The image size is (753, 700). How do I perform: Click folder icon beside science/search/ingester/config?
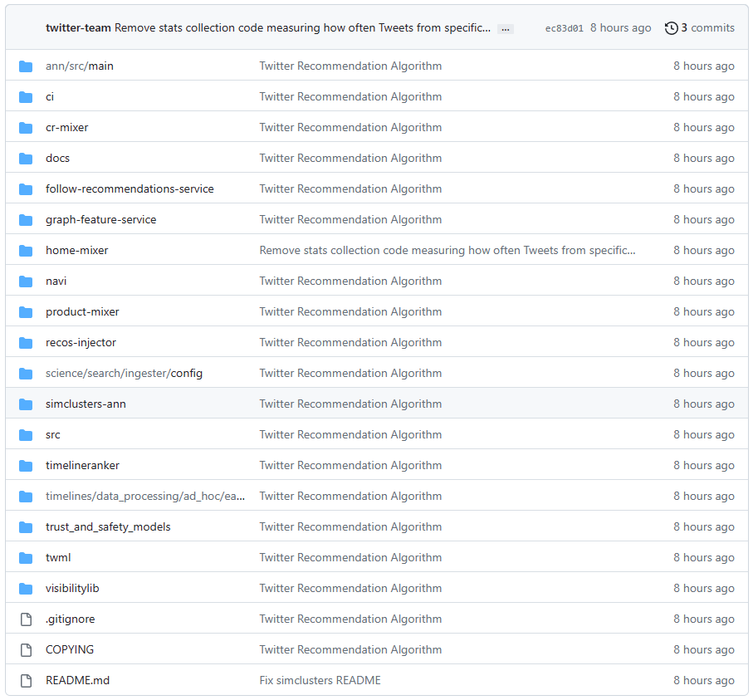[x=26, y=374]
